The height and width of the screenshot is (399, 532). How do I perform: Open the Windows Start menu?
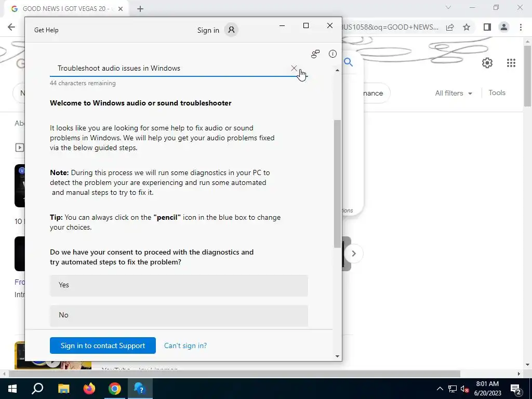pyautogui.click(x=12, y=389)
